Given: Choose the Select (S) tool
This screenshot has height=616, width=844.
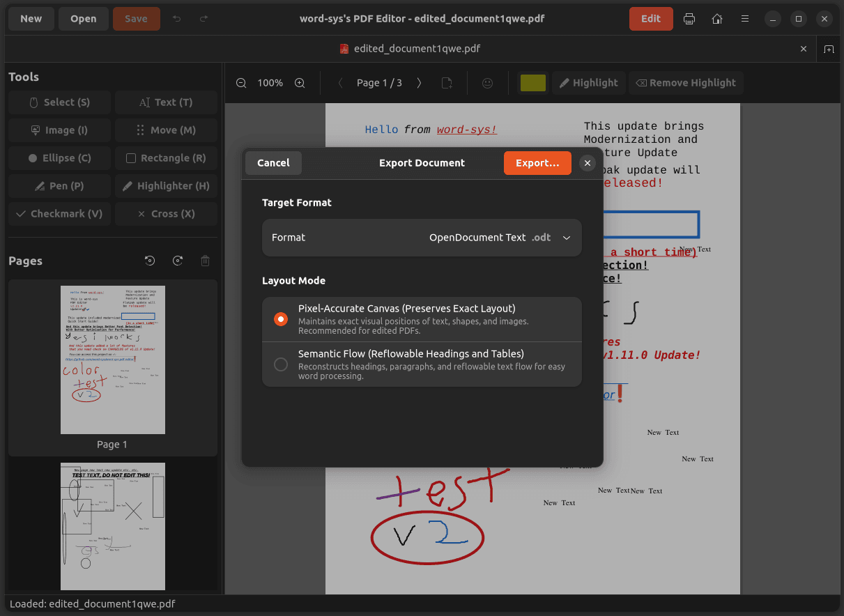Looking at the screenshot, I should coord(59,102).
